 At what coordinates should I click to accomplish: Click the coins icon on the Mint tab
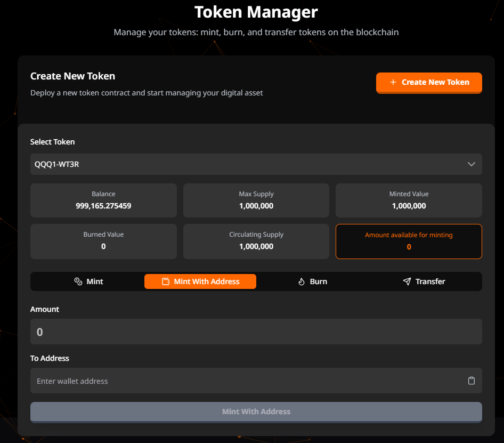[78, 281]
